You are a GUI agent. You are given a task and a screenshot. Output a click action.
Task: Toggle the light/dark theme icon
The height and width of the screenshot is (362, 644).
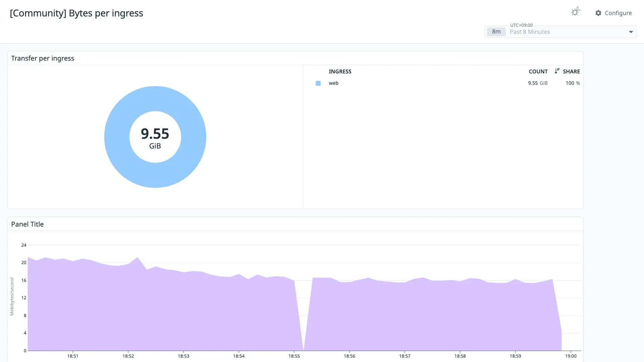576,12
